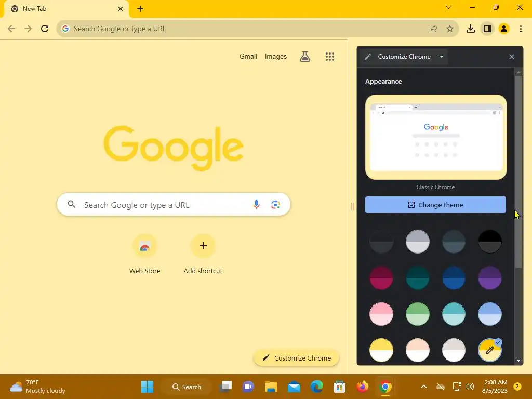Open the Images link

coord(275,56)
